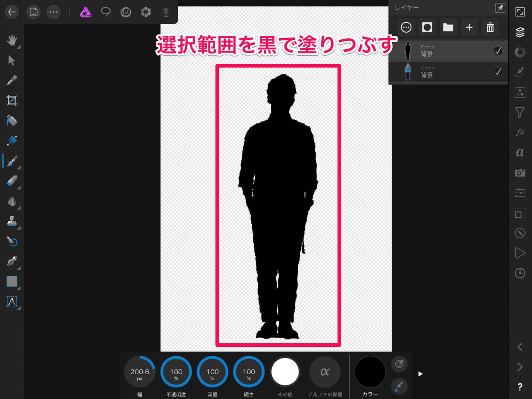Choose the Erase Brush tool

[x=12, y=181]
